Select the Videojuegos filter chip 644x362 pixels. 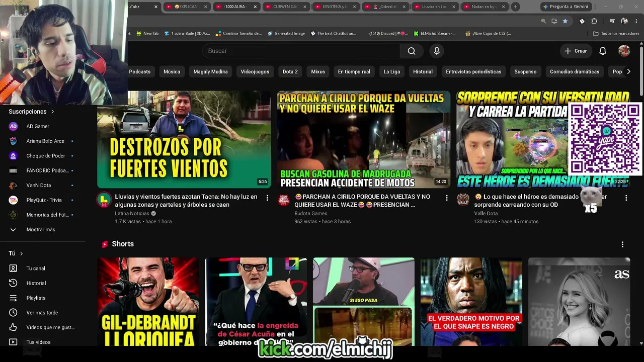pos(255,71)
